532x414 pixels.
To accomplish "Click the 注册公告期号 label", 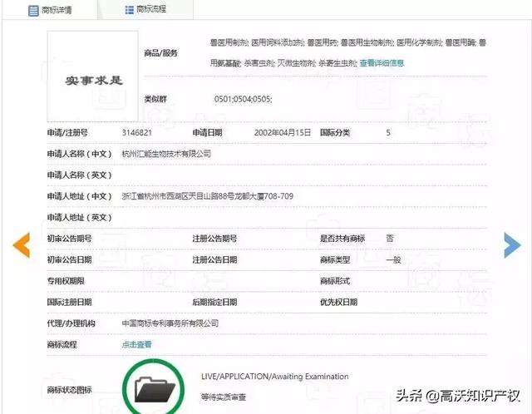I will coord(214,239).
